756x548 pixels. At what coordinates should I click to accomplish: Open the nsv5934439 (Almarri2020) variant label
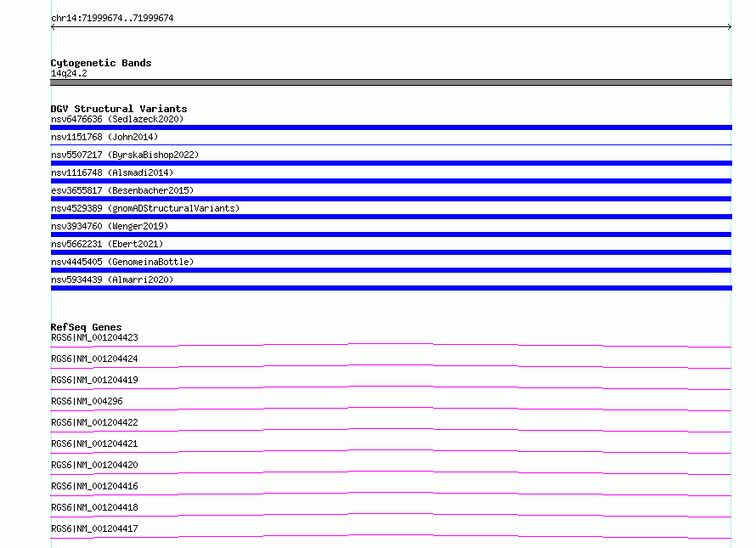tap(112, 280)
